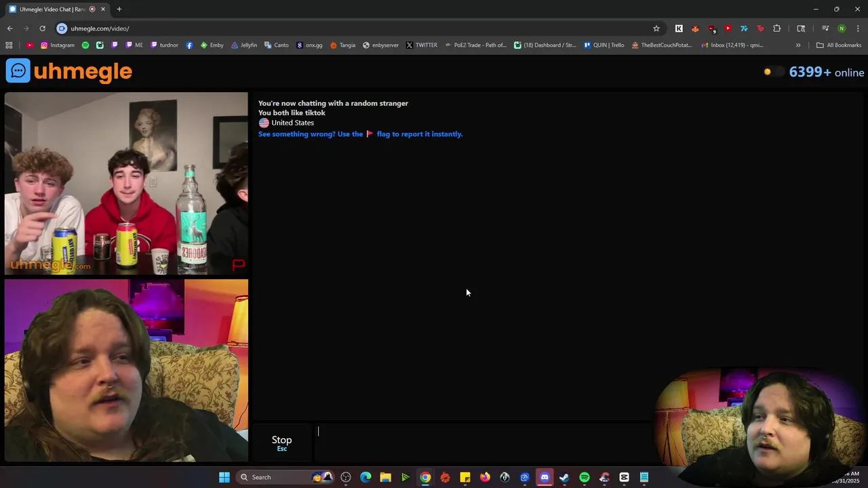This screenshot has width=868, height=488.
Task: Open the K extension icon
Action: (679, 28)
